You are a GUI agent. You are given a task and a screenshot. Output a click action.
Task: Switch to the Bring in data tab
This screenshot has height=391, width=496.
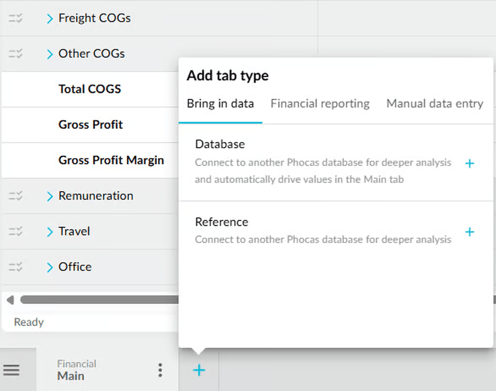coord(220,104)
